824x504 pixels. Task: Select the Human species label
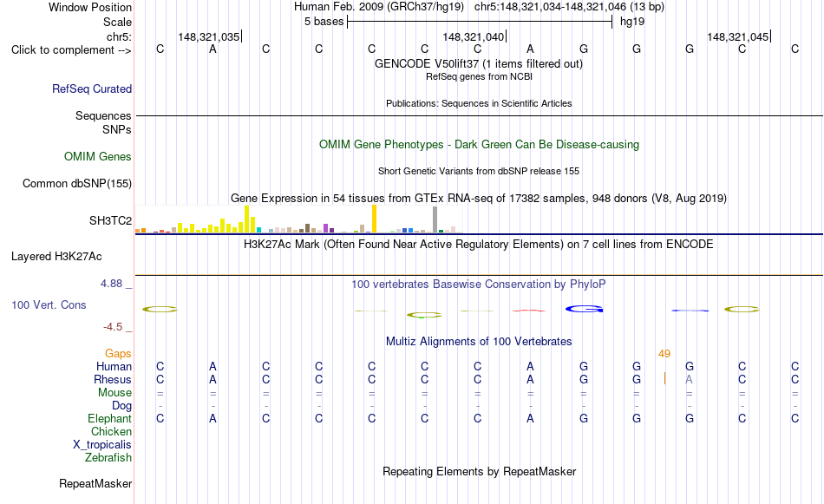pos(114,366)
